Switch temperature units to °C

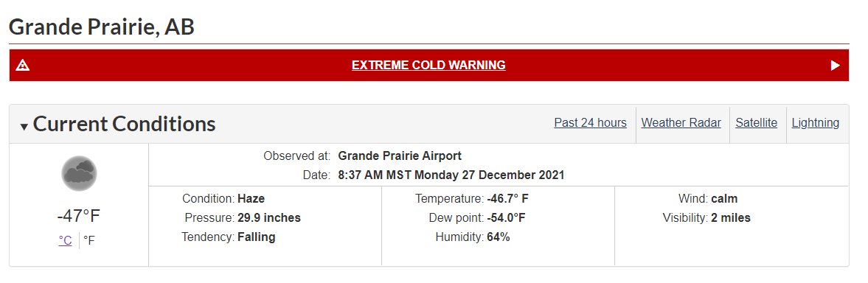66,240
